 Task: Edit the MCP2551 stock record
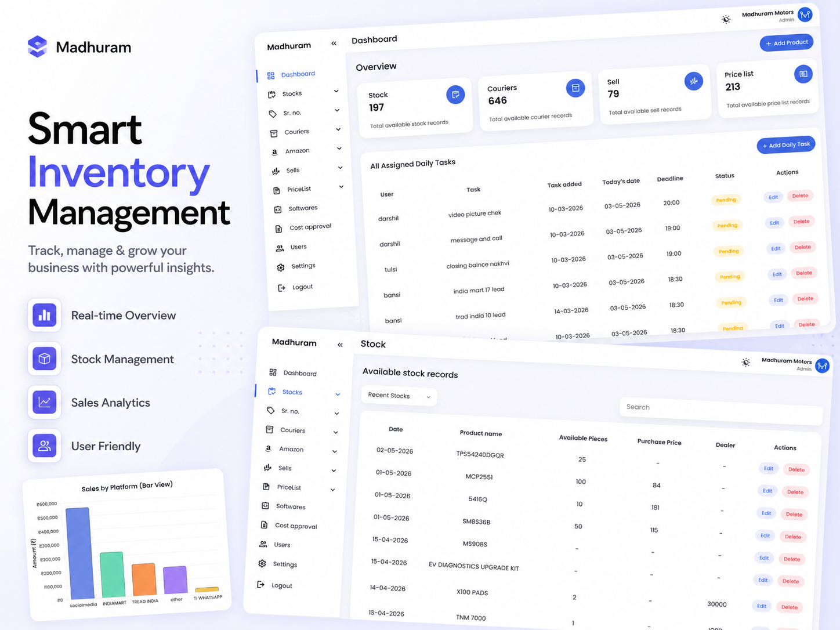coord(767,491)
